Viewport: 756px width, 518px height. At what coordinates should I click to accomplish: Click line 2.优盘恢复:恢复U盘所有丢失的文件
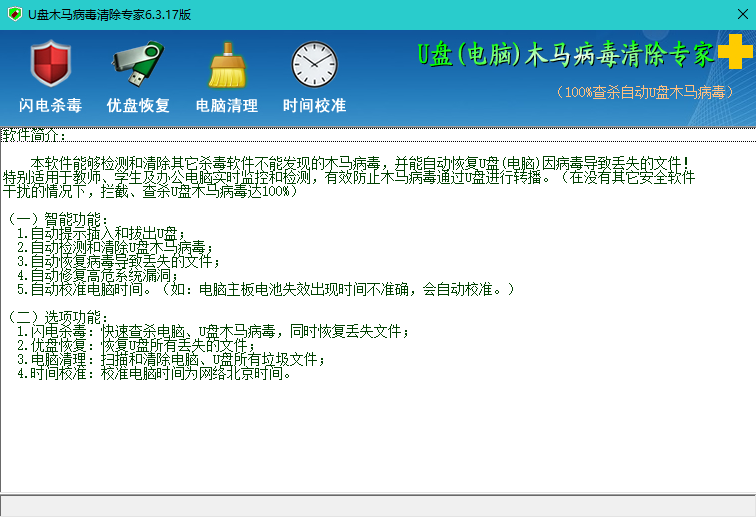click(136, 345)
